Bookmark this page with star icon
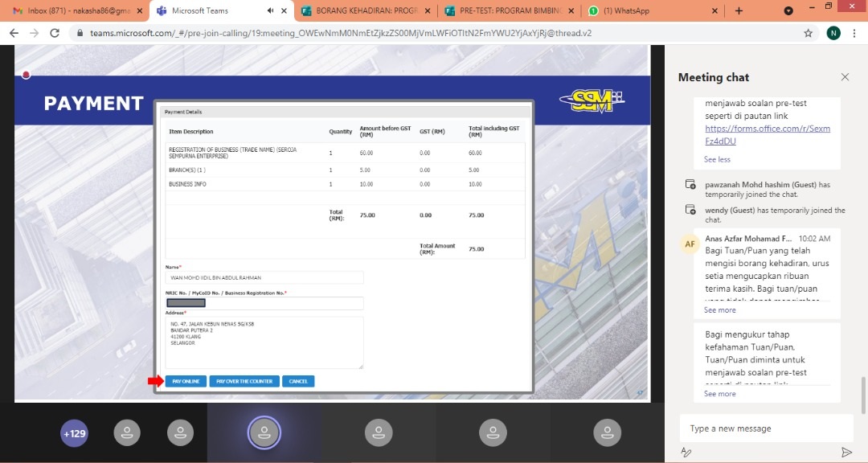Viewport: 868px width, 463px height. (808, 33)
